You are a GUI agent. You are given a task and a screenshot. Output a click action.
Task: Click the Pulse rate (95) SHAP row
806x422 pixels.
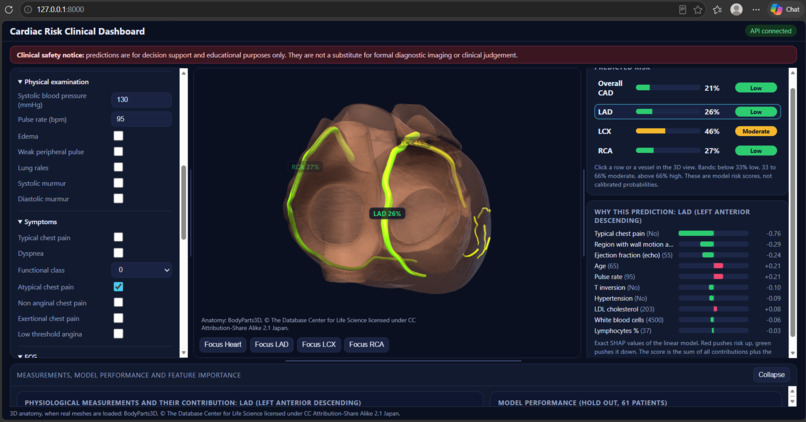click(x=687, y=277)
